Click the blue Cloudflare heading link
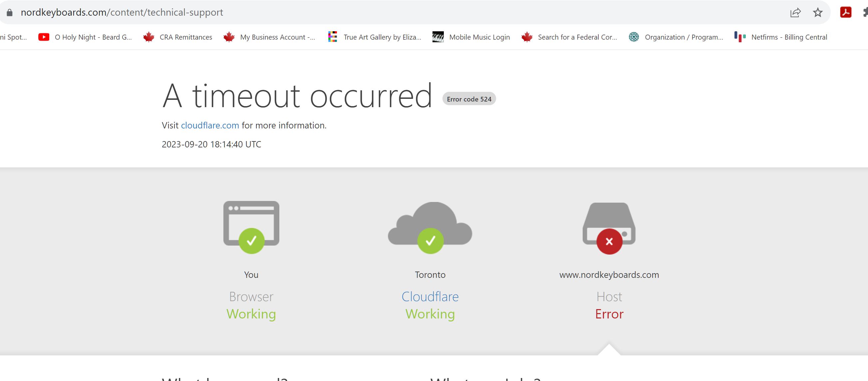 tap(430, 296)
